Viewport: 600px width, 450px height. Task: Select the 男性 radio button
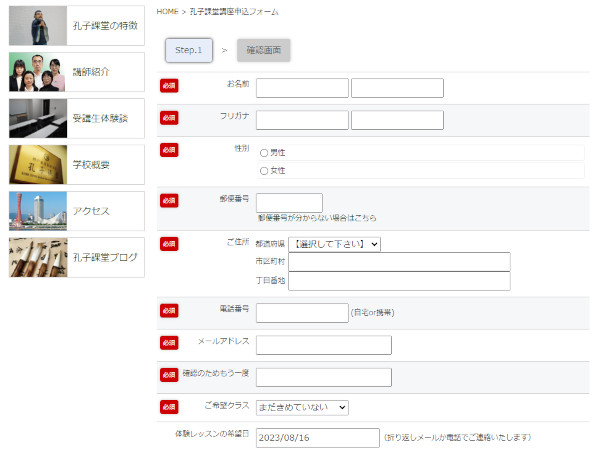[x=264, y=153]
